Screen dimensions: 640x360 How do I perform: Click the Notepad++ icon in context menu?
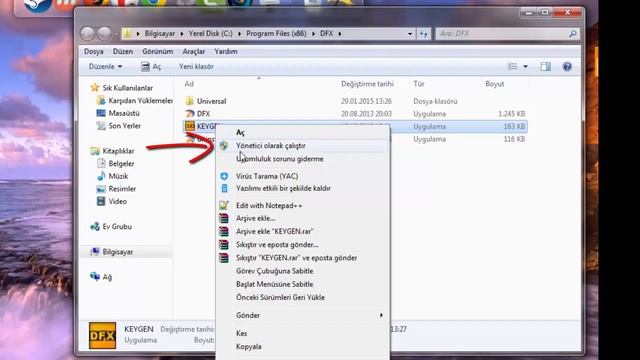[224, 205]
